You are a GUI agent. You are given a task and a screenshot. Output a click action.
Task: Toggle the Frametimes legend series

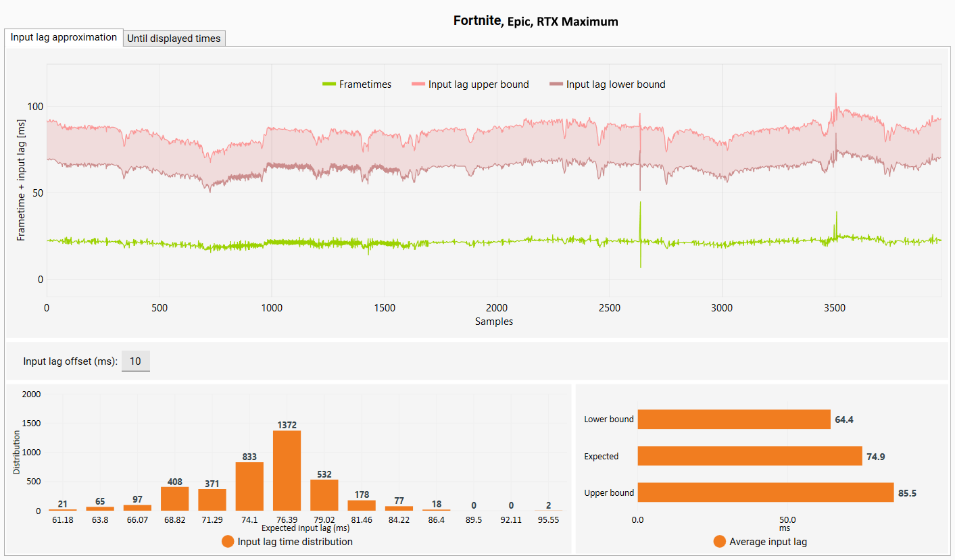357,84
